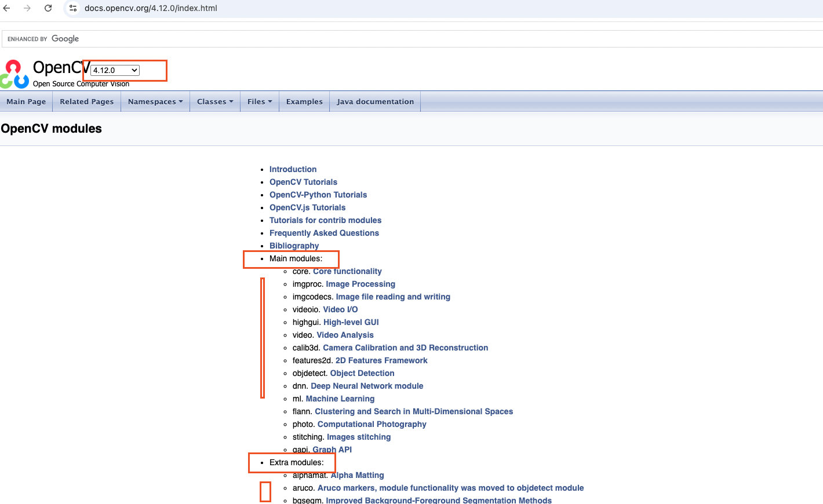Open the Video I/O link
Viewport: 823px width, 504px height.
point(340,309)
